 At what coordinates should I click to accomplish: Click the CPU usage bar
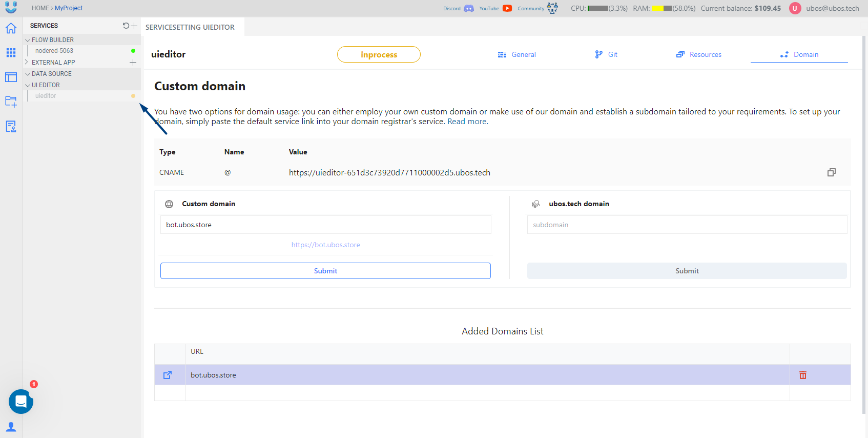tap(598, 8)
